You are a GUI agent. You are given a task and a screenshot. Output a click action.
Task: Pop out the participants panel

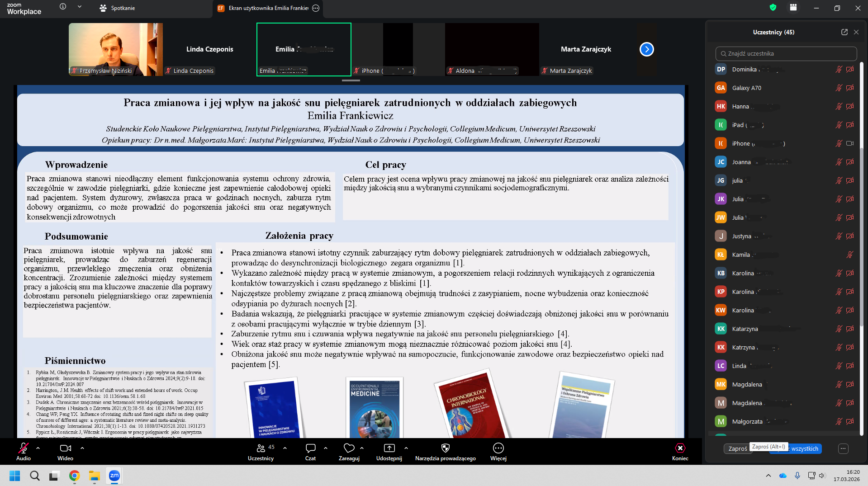tap(844, 32)
